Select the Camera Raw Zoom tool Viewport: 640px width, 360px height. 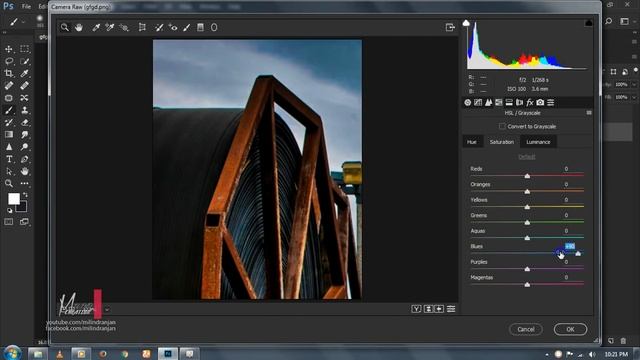click(x=65, y=27)
